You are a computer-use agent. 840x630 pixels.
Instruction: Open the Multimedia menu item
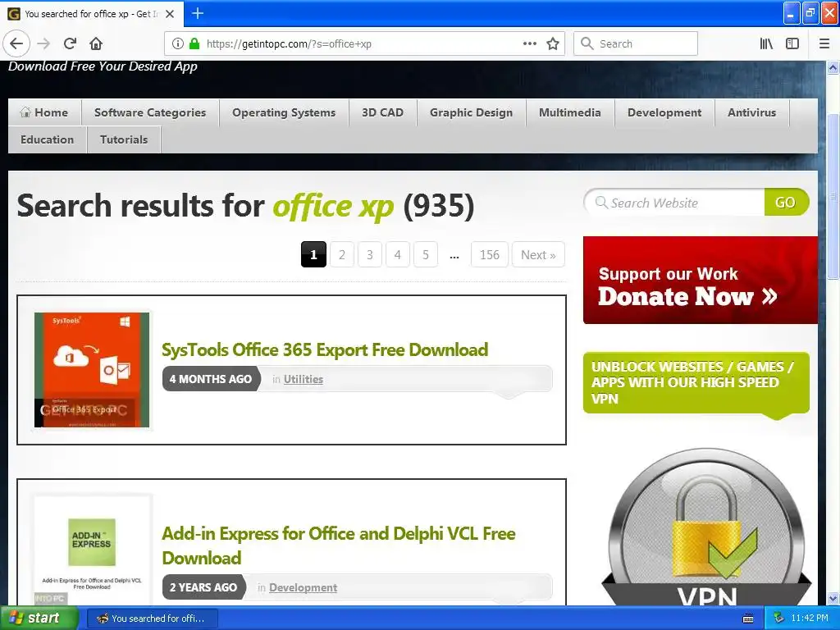[x=570, y=112]
